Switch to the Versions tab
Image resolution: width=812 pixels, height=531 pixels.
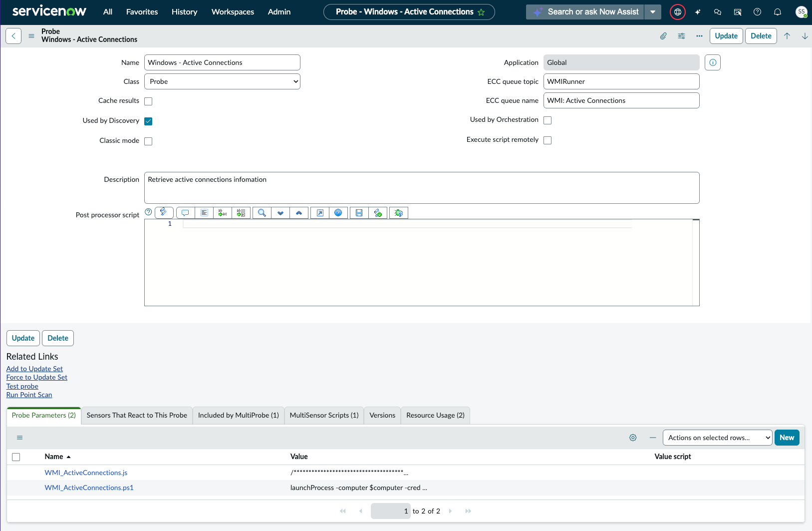tap(382, 416)
